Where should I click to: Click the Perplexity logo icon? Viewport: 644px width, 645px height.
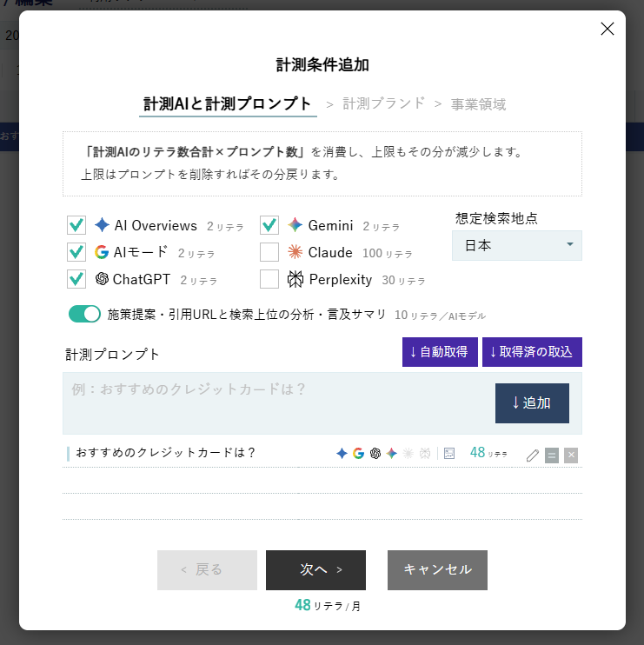click(295, 279)
